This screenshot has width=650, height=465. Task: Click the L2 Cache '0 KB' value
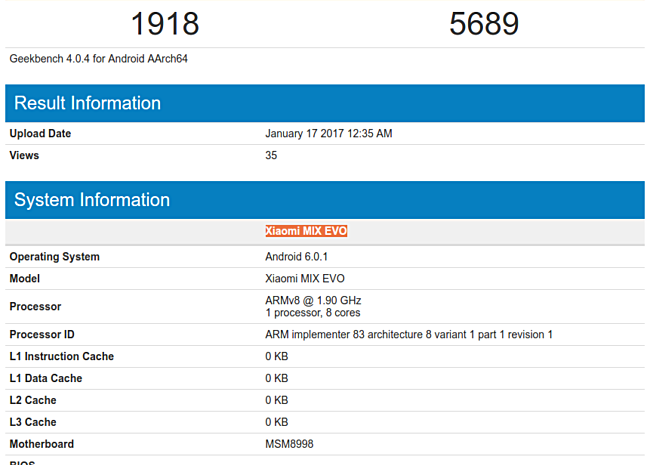click(x=276, y=400)
